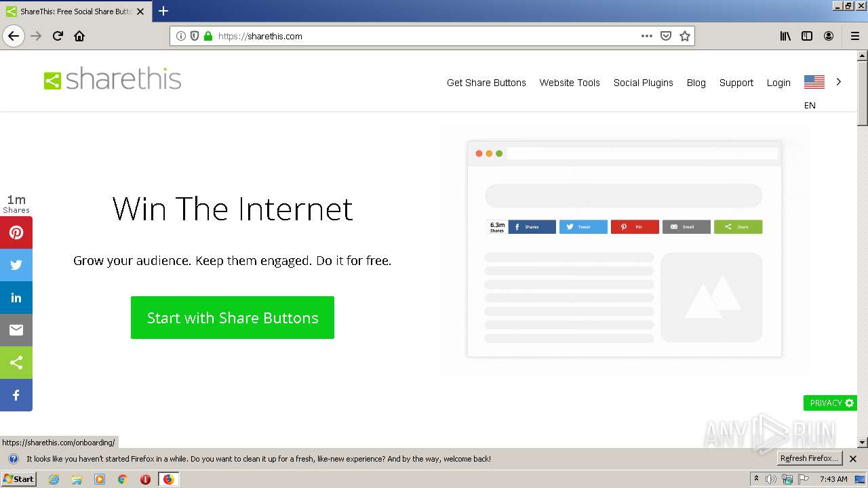Click the vertical page scrollbar

[x=863, y=93]
